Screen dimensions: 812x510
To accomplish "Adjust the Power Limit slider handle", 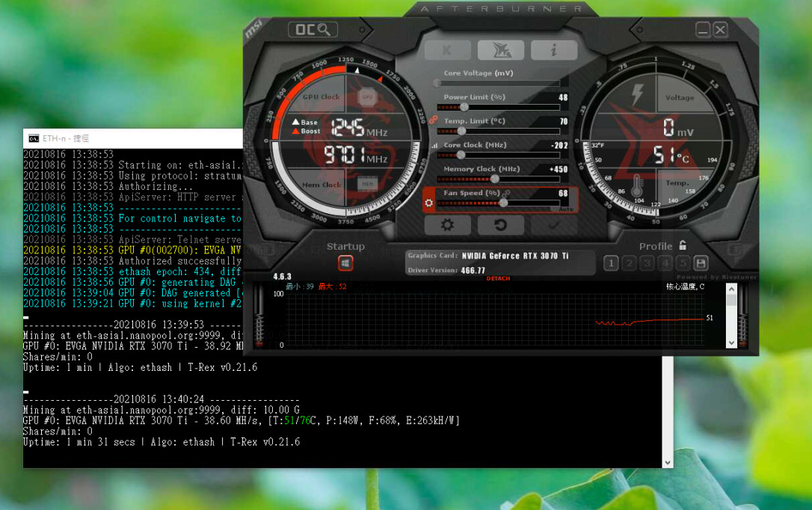I will coord(464,107).
